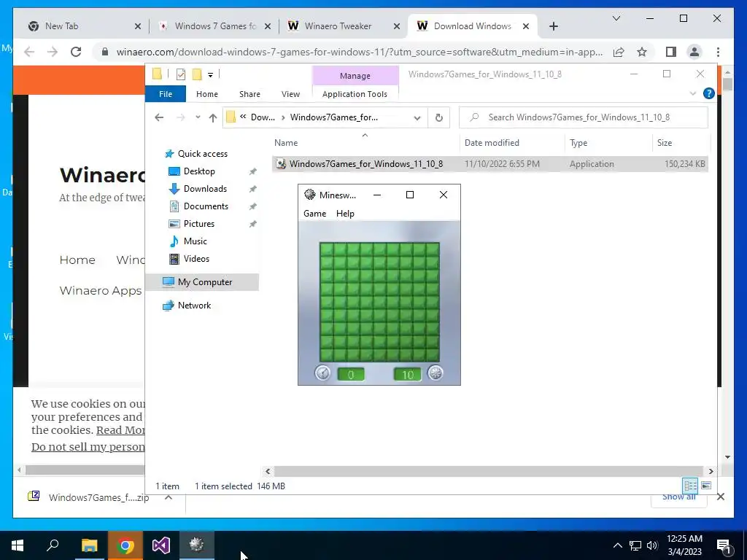Click Minesweeper mine counter icon

click(x=435, y=373)
